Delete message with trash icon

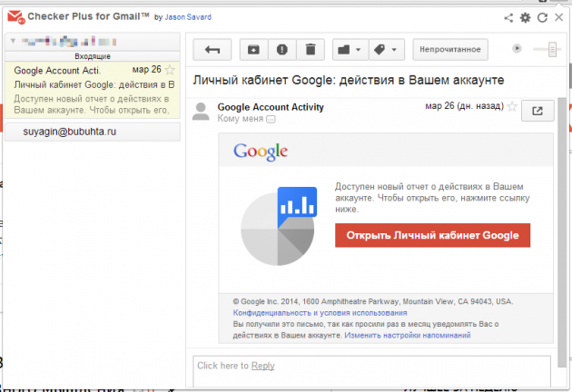tap(311, 50)
